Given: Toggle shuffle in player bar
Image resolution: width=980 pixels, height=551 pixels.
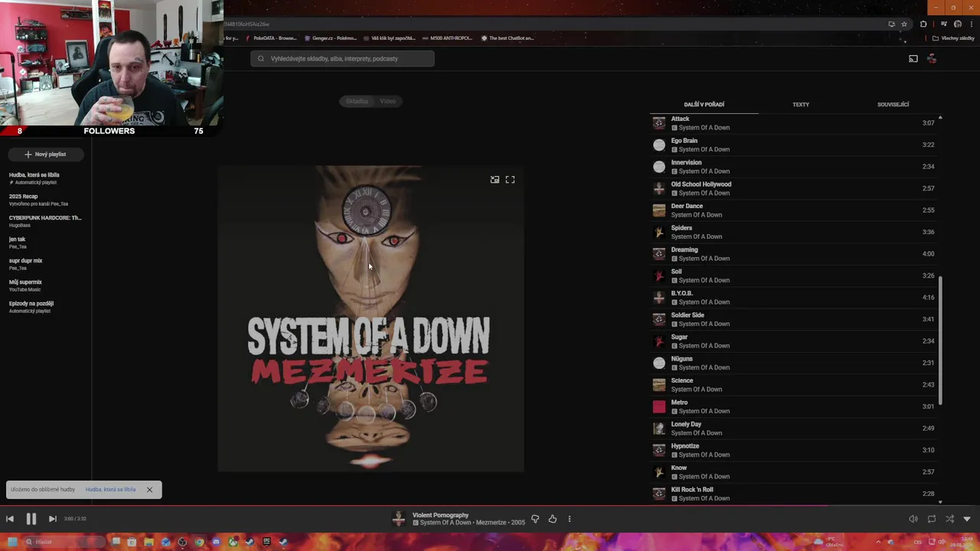Looking at the screenshot, I should tap(949, 519).
